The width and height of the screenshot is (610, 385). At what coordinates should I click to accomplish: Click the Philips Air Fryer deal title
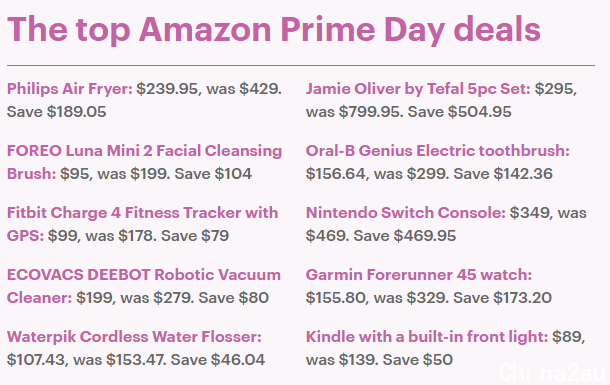tap(70, 89)
